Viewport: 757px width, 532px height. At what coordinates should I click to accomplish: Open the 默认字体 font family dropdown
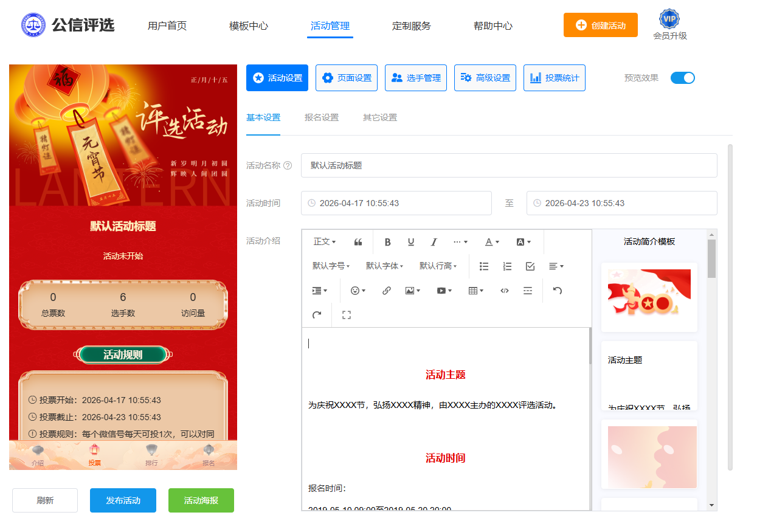[384, 266]
